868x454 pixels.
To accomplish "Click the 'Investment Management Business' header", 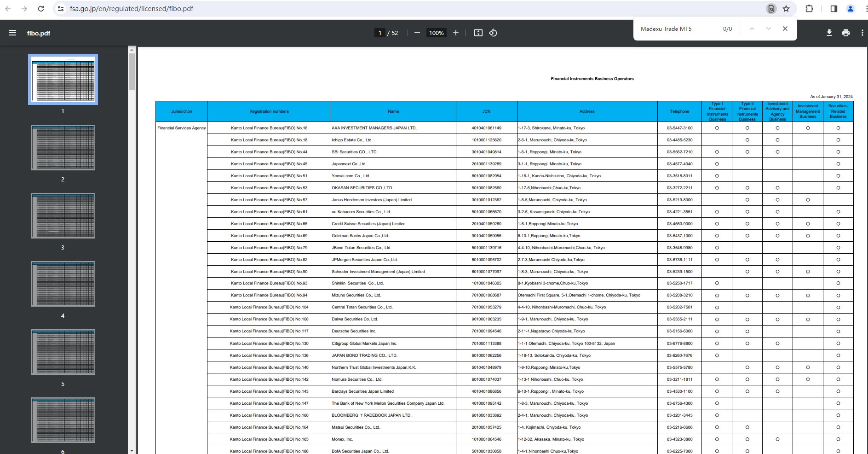I will 808,111.
